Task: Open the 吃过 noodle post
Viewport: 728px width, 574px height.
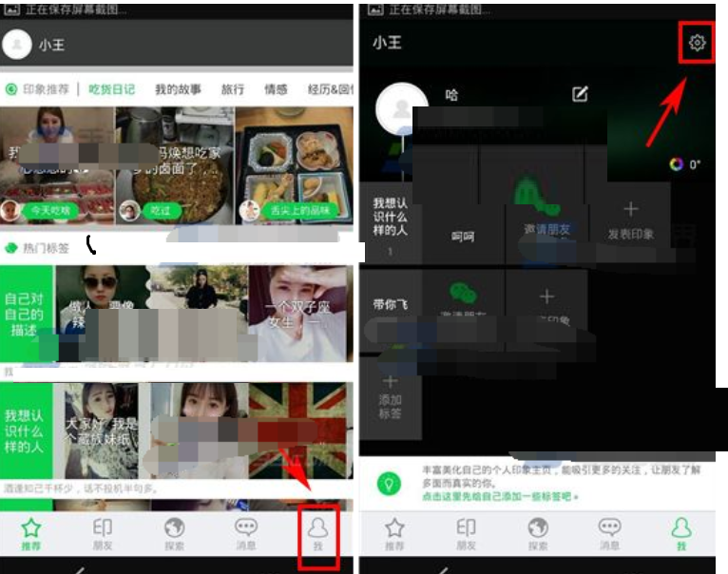Action: 175,165
